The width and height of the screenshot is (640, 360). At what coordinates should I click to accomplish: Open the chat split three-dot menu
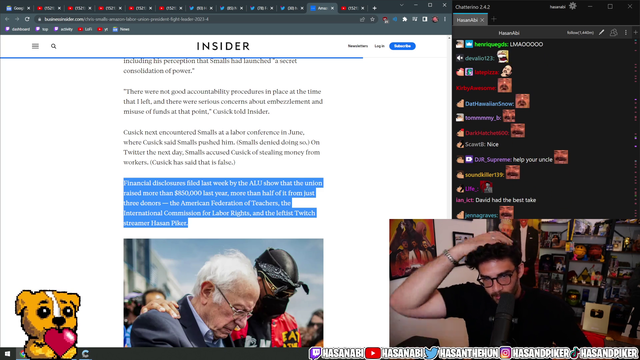pos(626,33)
